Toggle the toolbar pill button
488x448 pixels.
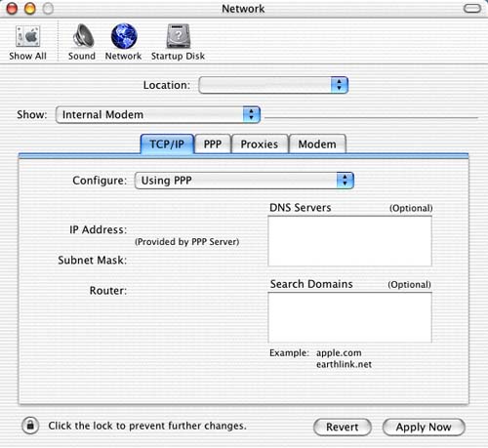472,9
